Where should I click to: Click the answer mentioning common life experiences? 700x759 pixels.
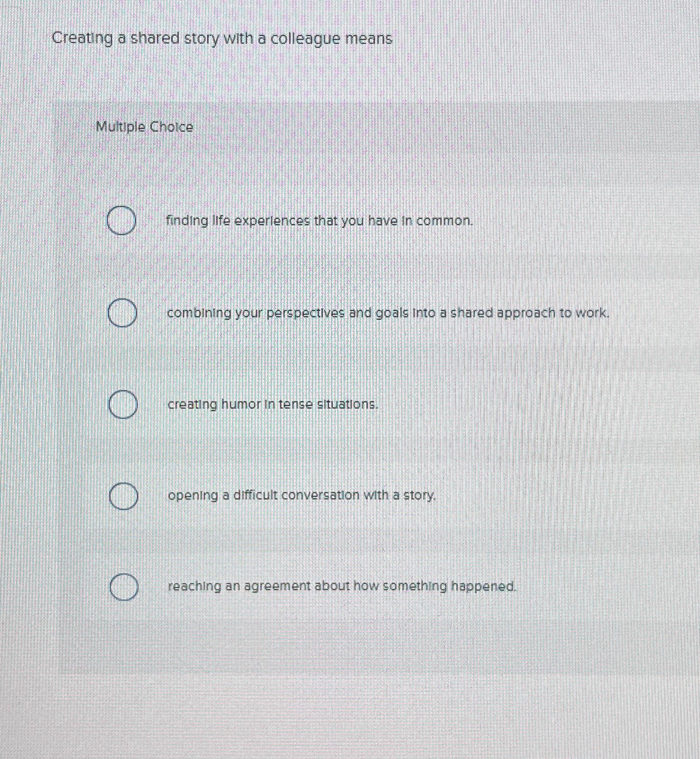[x=319, y=221]
